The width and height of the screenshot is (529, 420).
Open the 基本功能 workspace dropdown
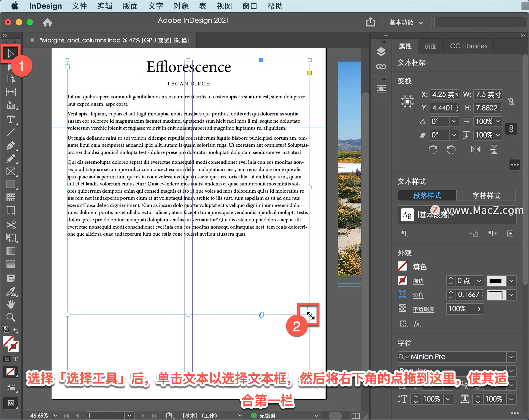click(x=406, y=22)
